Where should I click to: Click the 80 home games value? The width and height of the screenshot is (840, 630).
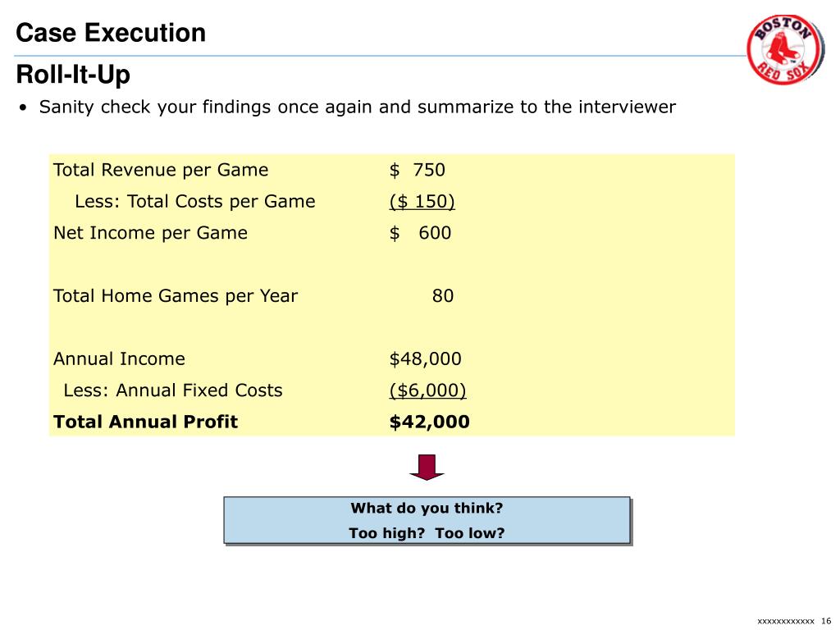tap(443, 295)
